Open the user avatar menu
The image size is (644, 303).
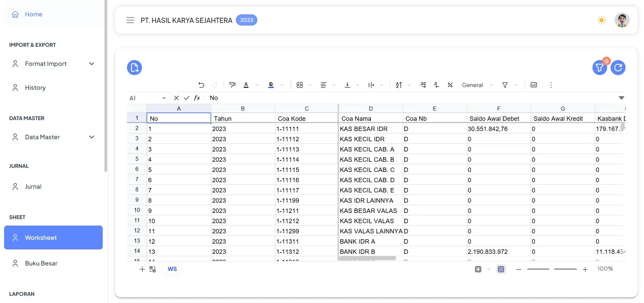pyautogui.click(x=622, y=20)
